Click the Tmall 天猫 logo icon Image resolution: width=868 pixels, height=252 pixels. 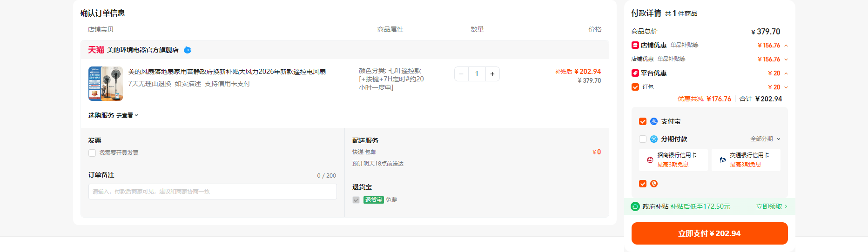(96, 50)
